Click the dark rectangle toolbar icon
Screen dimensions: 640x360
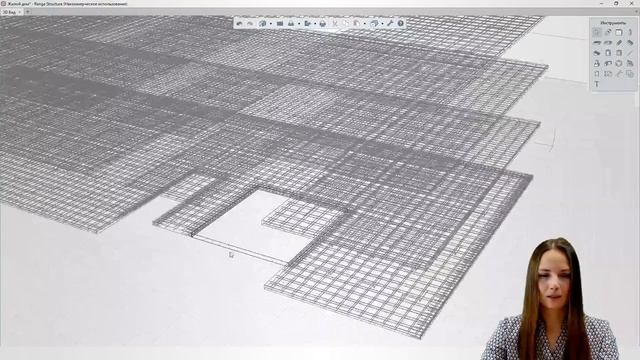280,24
